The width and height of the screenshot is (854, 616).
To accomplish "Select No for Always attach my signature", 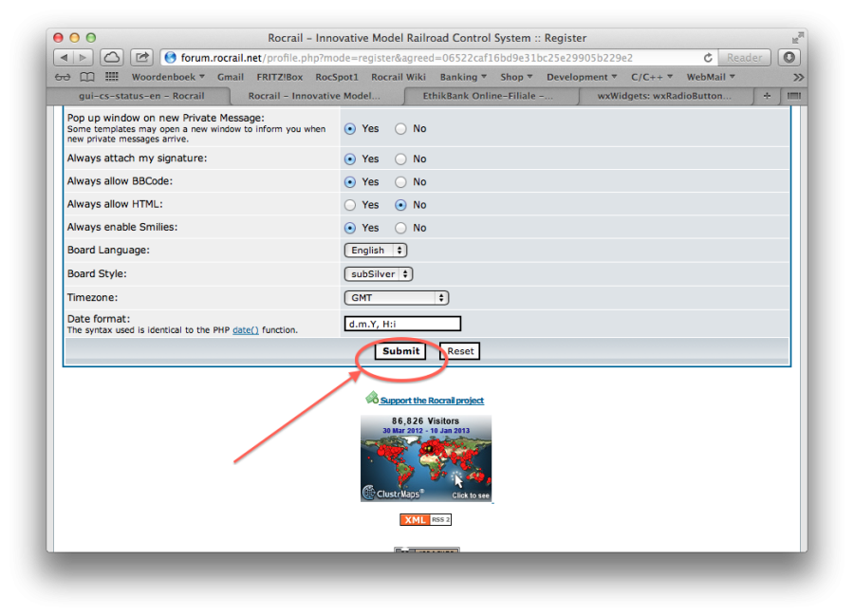I will pos(400,159).
